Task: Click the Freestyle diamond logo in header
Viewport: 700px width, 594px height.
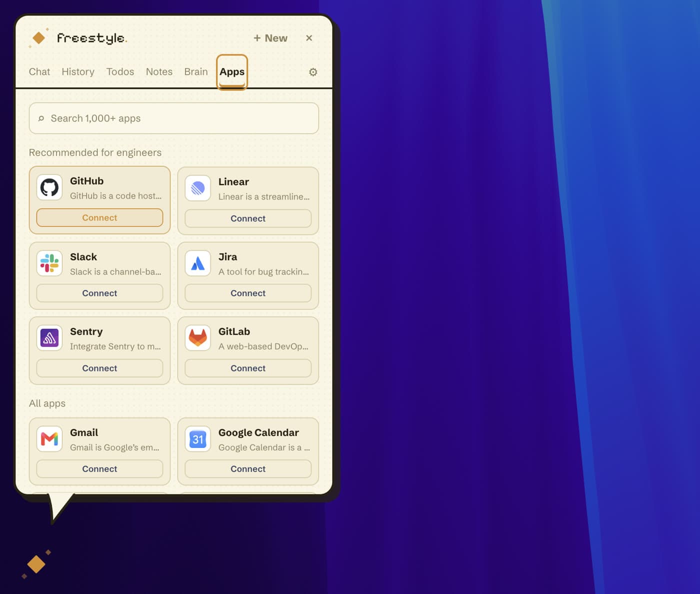Action: tap(38, 38)
